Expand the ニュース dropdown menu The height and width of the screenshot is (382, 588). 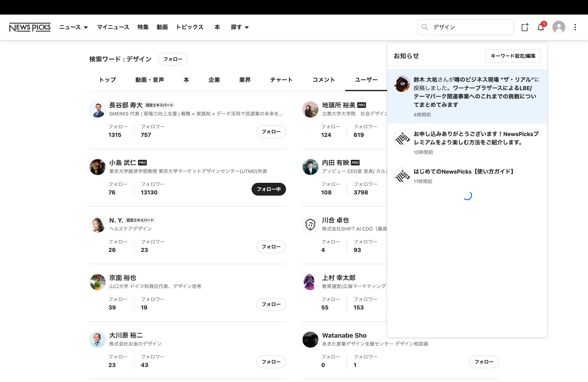73,27
